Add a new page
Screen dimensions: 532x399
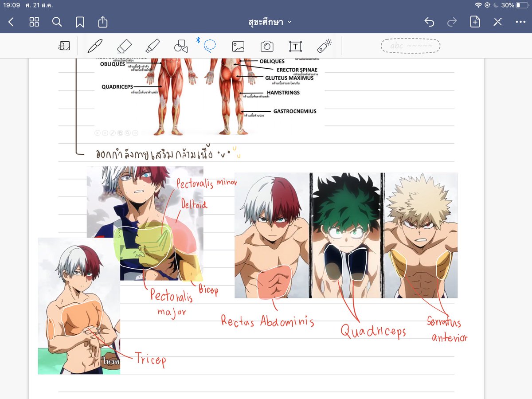tap(475, 22)
